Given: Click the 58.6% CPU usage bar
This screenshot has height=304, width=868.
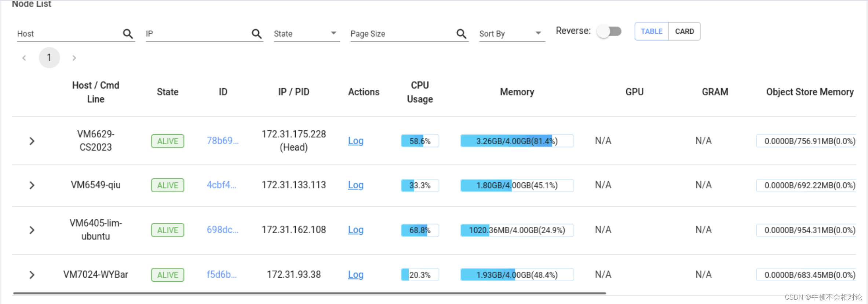Looking at the screenshot, I should [x=420, y=141].
